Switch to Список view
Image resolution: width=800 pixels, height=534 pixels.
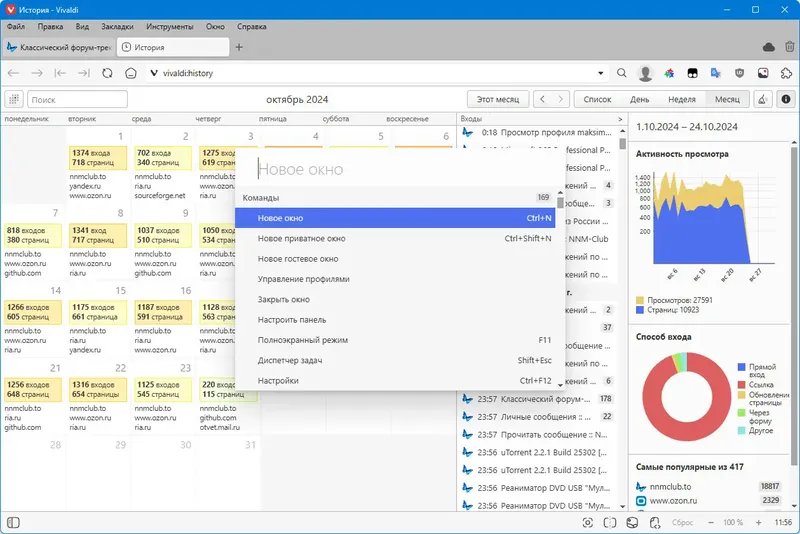(x=597, y=99)
